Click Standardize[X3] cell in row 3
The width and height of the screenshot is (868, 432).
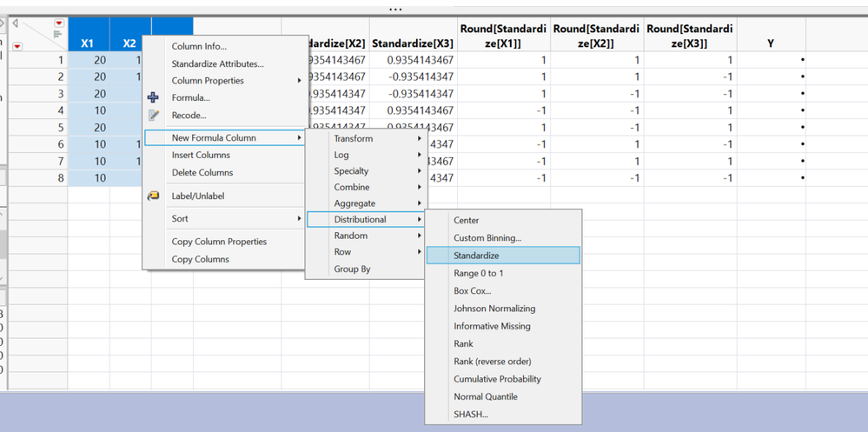(414, 94)
